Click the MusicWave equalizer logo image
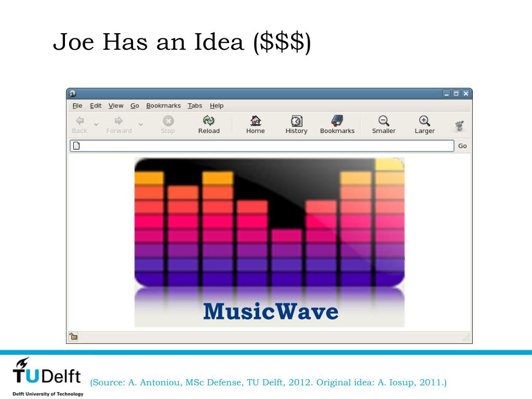This screenshot has width=532, height=399. click(270, 242)
